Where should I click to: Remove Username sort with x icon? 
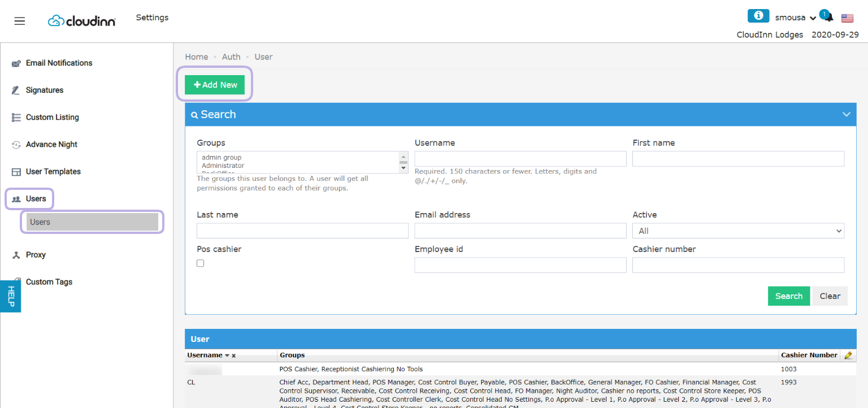(x=233, y=355)
